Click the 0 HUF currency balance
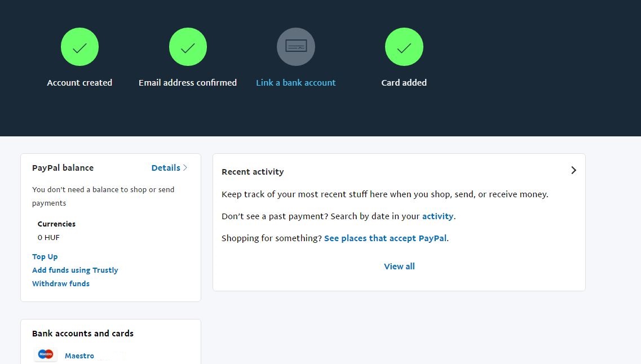Screen dimensions: 641x364 [x=48, y=238]
